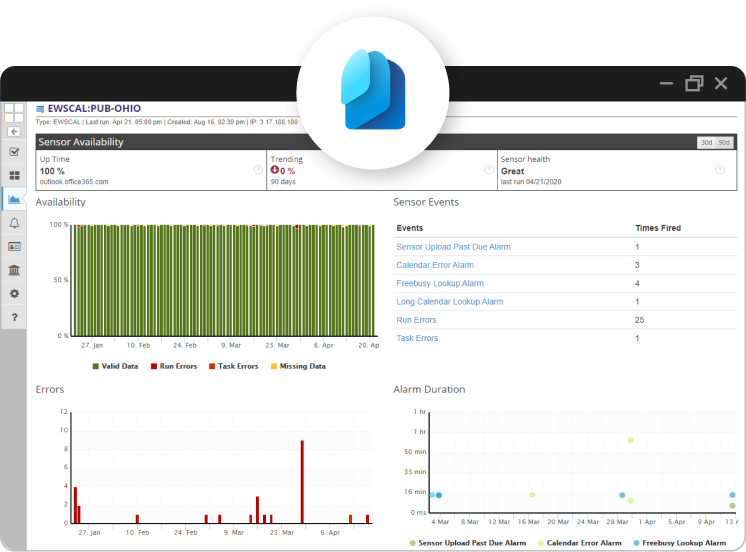Viewport: 746px width, 552px height.
Task: Toggle Run Errors legend in Availability chart
Action: [174, 366]
